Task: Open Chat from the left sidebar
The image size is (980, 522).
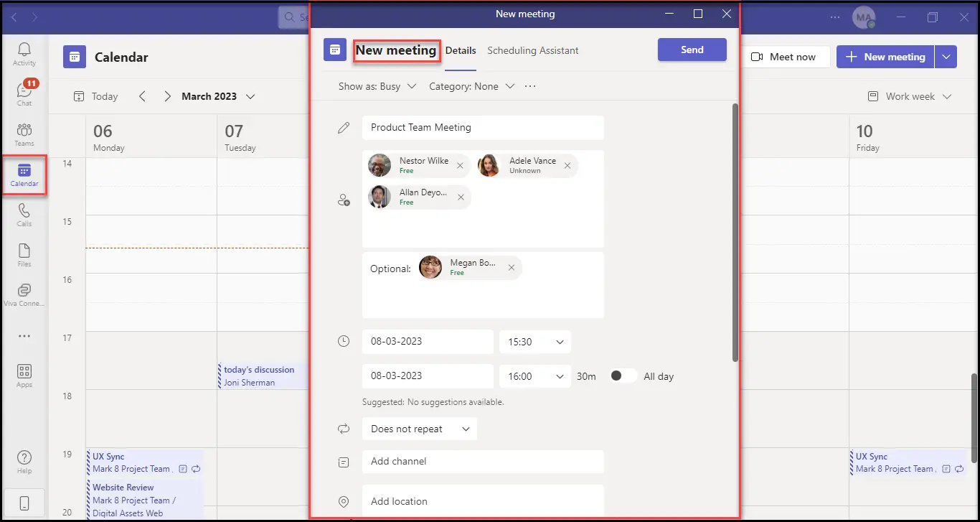Action: pyautogui.click(x=24, y=94)
